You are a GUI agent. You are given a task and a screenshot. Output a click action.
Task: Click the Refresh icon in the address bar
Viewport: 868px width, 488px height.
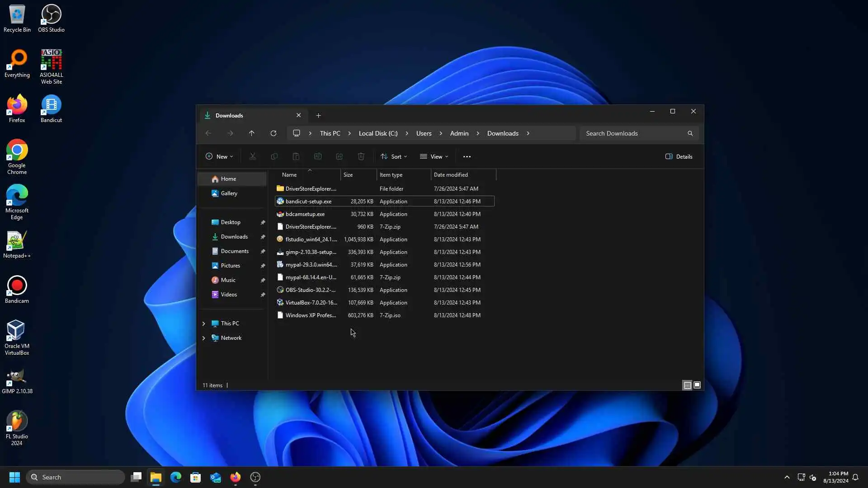tap(274, 133)
